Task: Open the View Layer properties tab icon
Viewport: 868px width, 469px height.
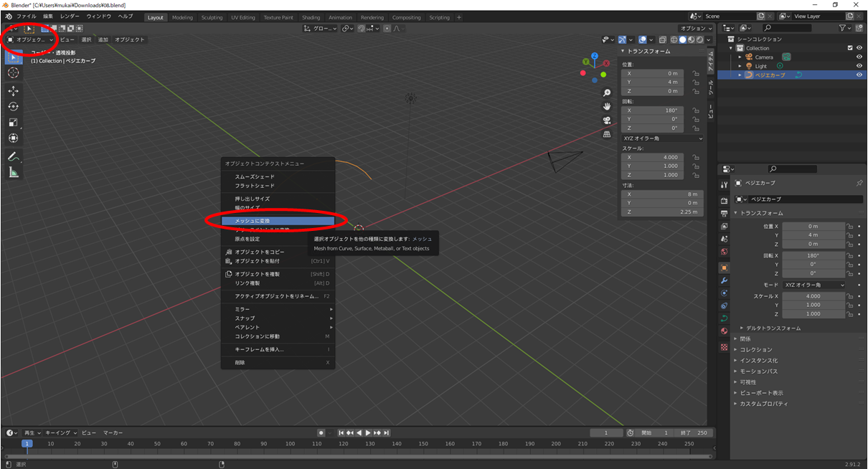Action: tap(724, 226)
